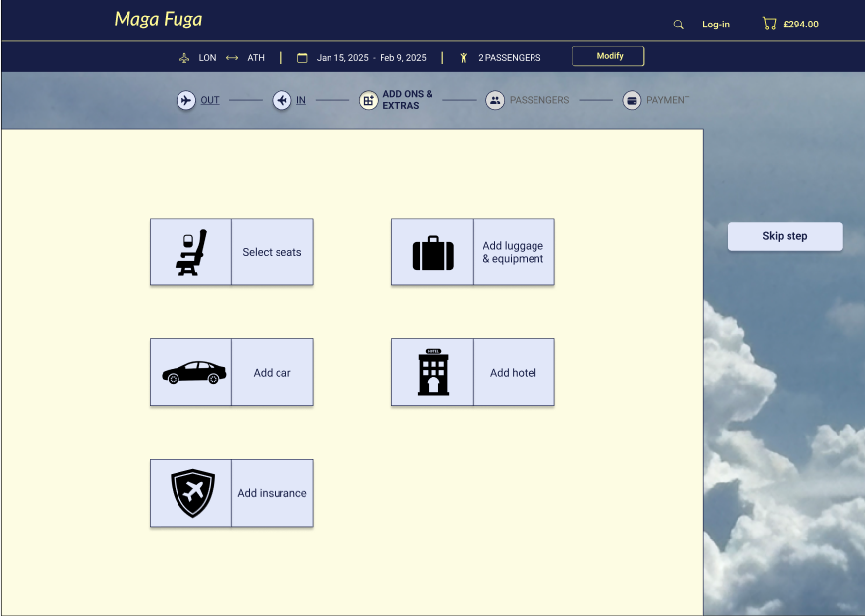
Task: Open the shopping cart icon
Action: pos(769,24)
